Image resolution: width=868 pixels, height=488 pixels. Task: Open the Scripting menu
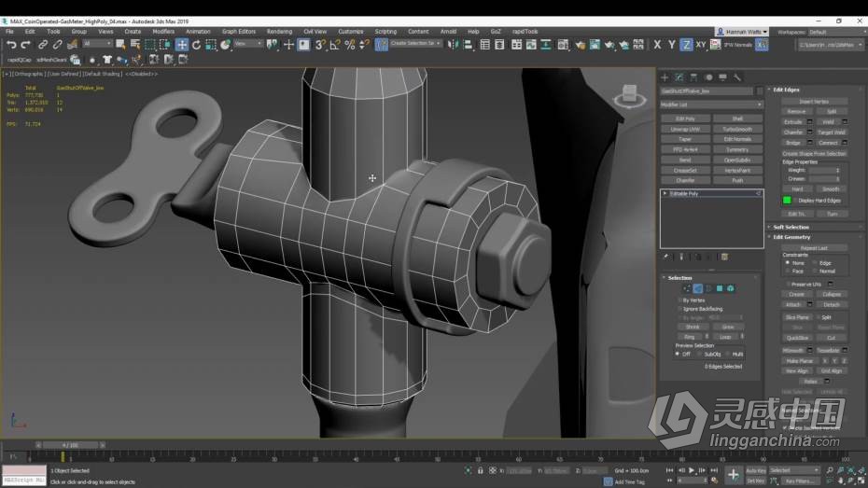tap(385, 32)
